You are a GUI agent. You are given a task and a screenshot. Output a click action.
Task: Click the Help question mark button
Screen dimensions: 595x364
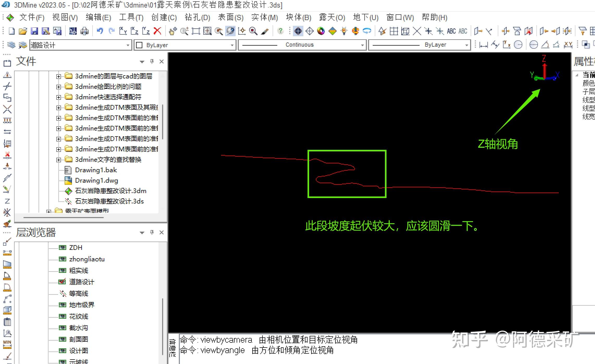tap(281, 31)
